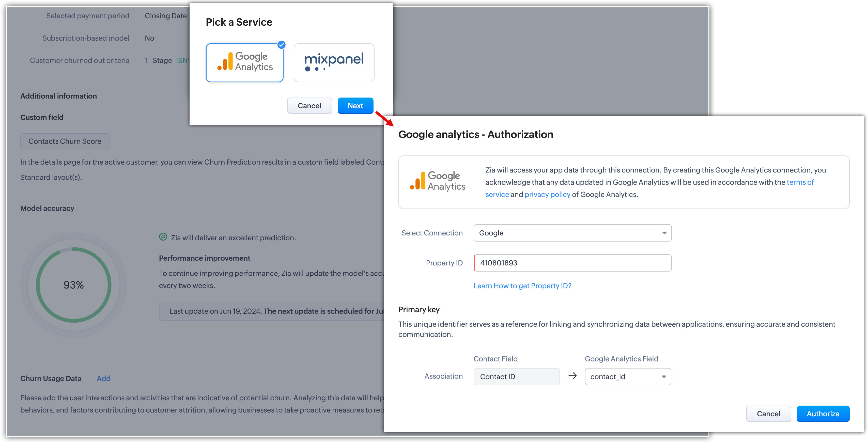The image size is (868, 443).
Task: Select the Google Analytics service card
Action: click(x=244, y=63)
